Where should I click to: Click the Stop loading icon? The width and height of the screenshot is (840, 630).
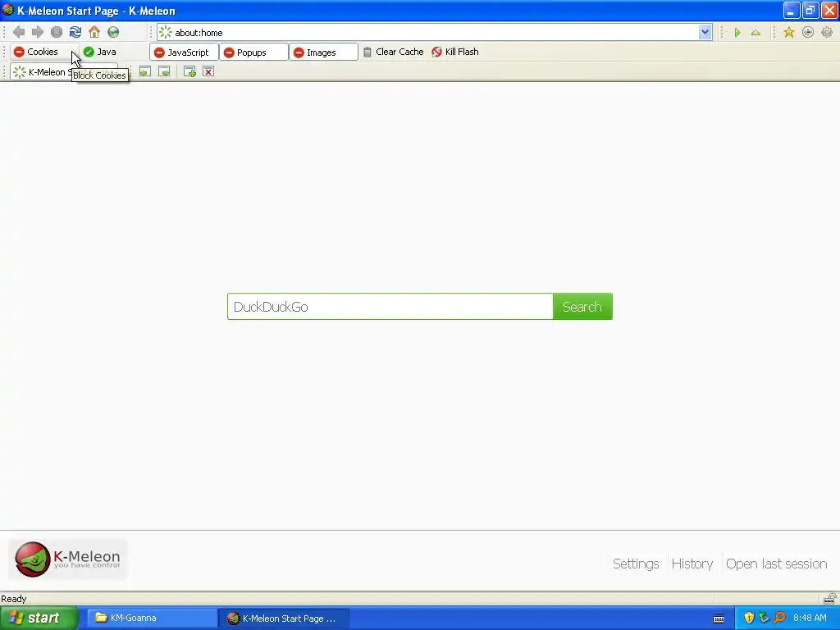tap(57, 32)
